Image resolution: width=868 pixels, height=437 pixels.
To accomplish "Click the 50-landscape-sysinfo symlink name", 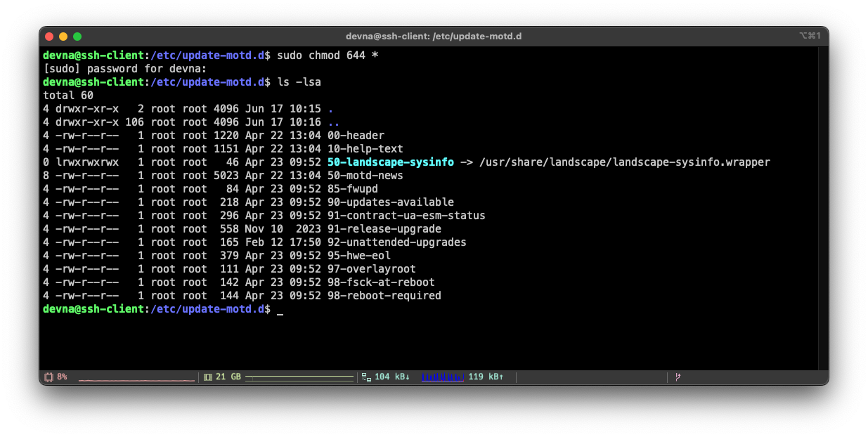I will [391, 162].
